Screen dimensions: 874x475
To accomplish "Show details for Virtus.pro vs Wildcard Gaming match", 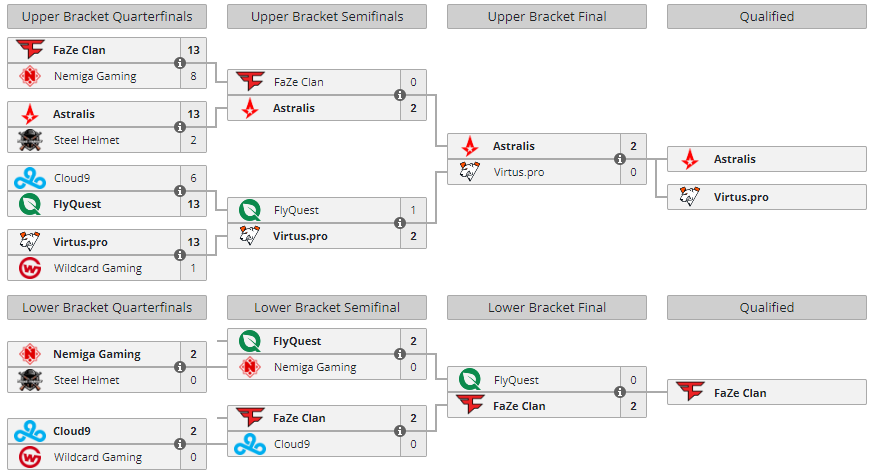I will 180,255.
